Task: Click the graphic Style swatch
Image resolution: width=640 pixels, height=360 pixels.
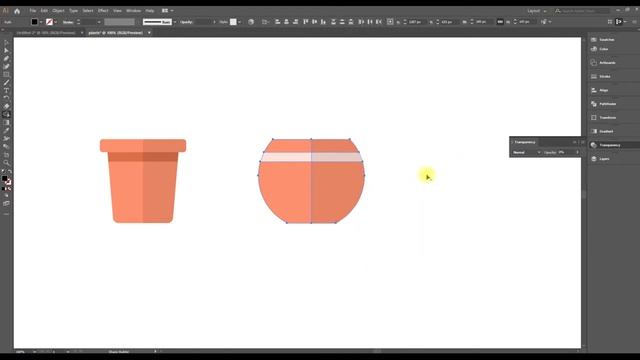Action: (233, 22)
